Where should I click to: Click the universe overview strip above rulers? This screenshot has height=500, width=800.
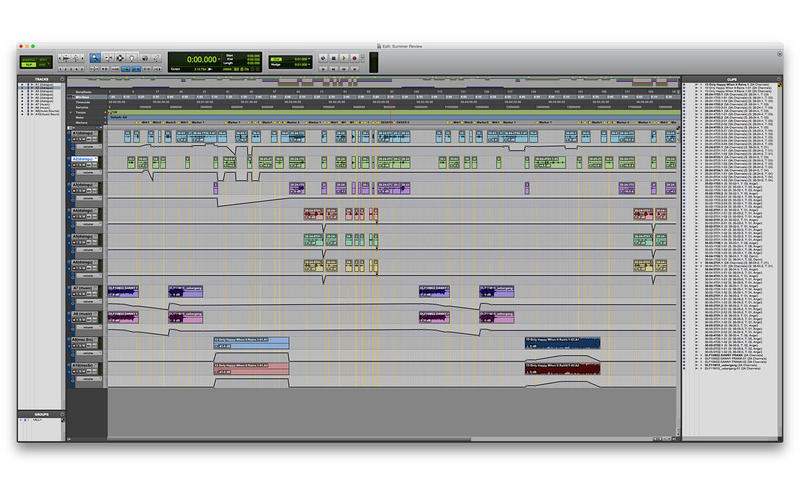(x=373, y=81)
